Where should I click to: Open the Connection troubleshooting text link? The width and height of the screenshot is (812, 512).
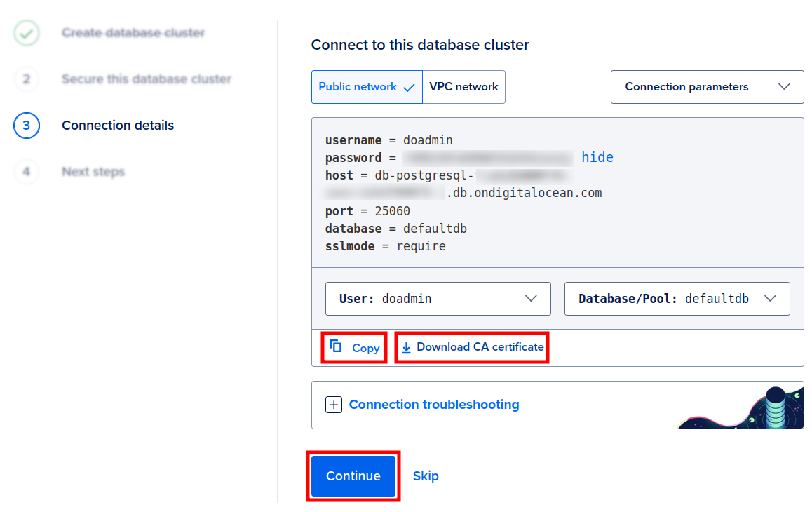(434, 405)
